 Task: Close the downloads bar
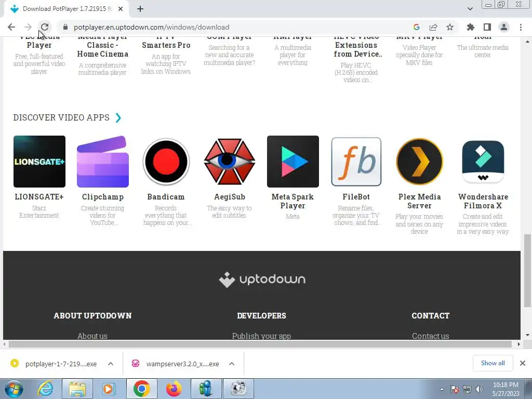pos(523,363)
